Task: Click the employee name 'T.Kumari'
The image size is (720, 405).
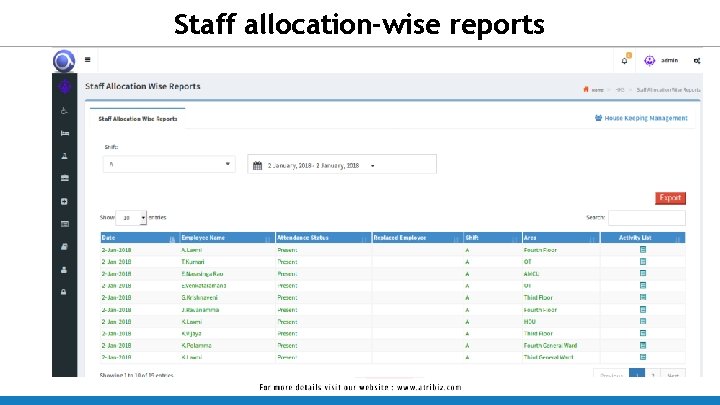Action: click(193, 262)
